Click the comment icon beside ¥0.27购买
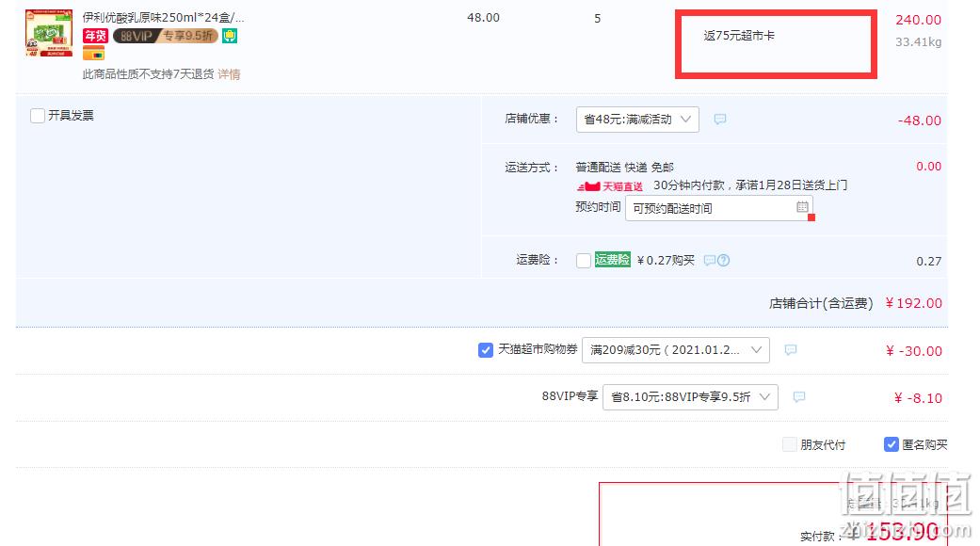 click(710, 261)
